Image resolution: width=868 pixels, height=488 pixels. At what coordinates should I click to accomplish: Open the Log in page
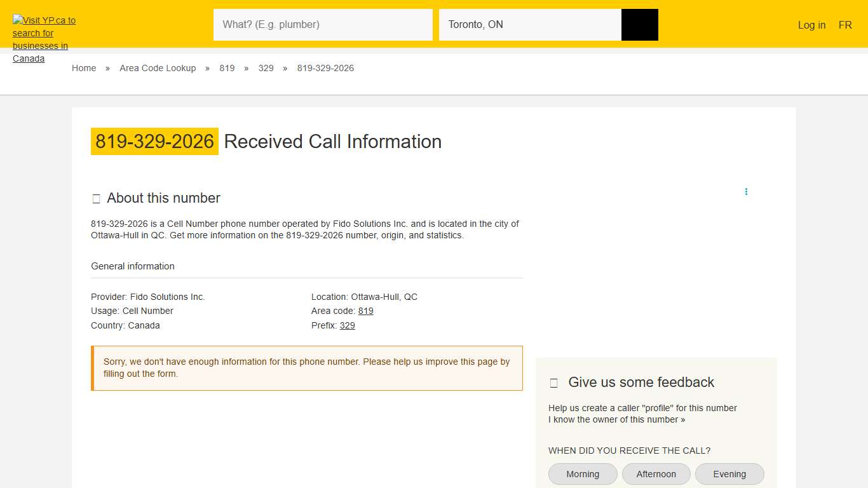[811, 25]
